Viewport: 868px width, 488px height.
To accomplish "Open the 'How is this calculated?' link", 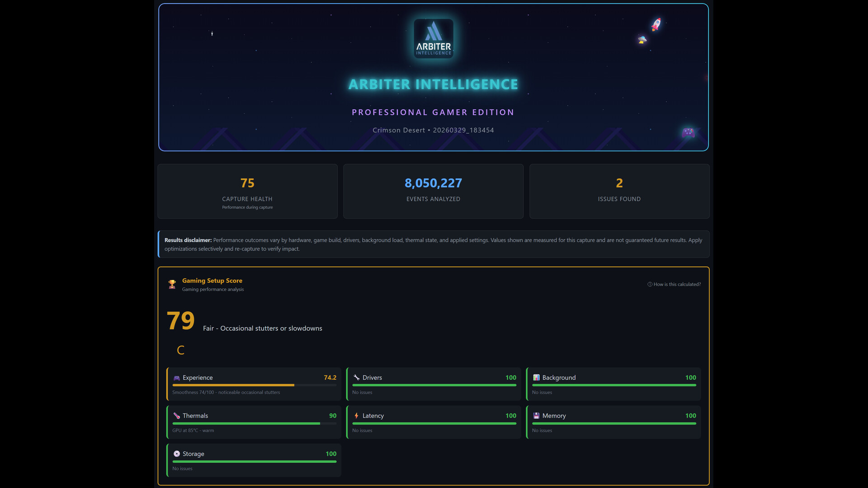I will click(674, 284).
